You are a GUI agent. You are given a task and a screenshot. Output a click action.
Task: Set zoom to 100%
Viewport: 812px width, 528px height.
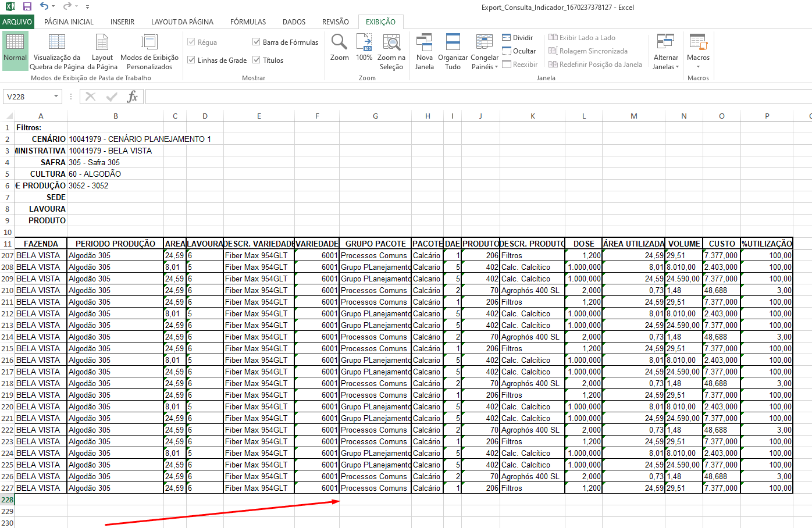(364, 48)
